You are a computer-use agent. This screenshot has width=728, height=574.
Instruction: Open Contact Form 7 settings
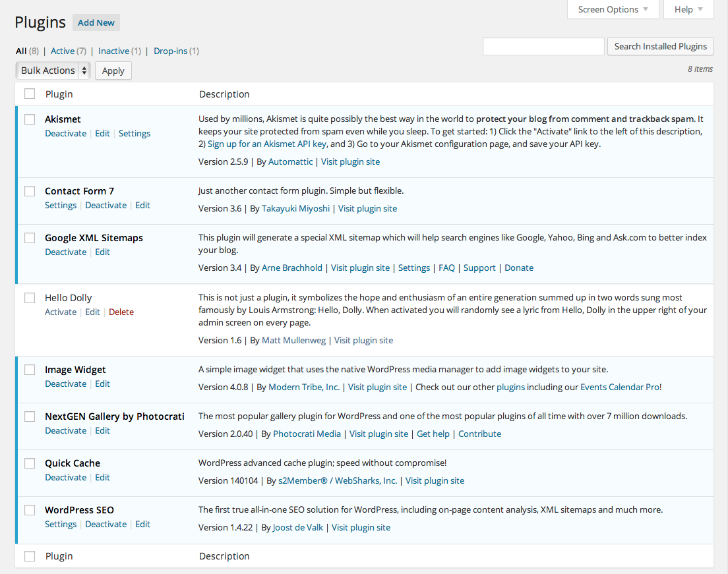(61, 205)
